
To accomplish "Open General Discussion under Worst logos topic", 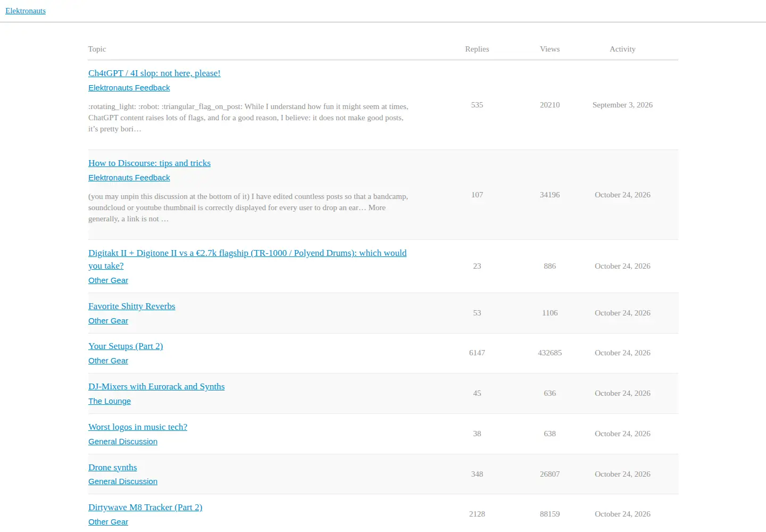I will 123,442.
